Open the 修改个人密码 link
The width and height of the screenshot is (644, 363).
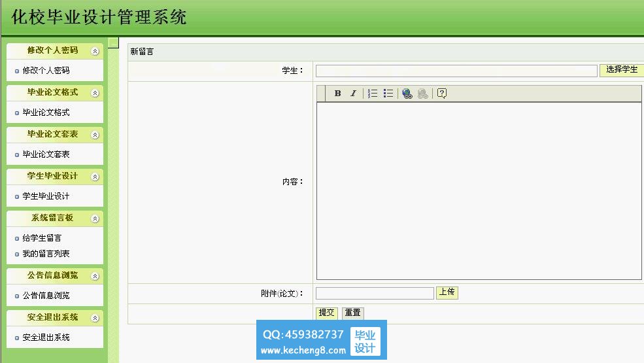(x=46, y=70)
